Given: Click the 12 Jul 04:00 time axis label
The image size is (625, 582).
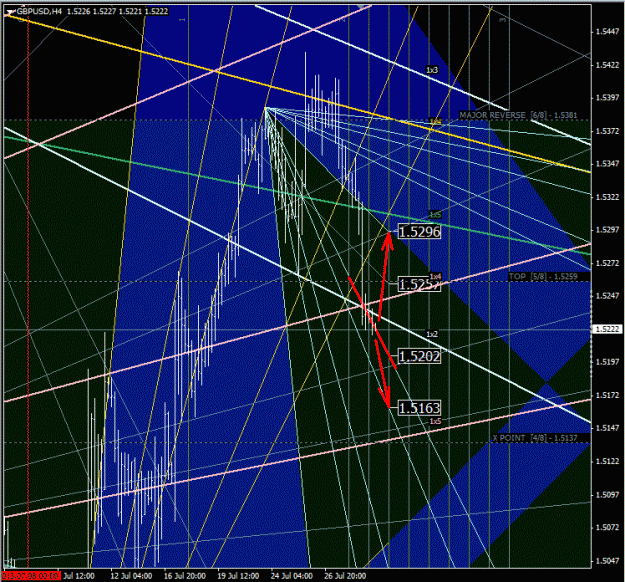Looking at the screenshot, I should tap(131, 576).
